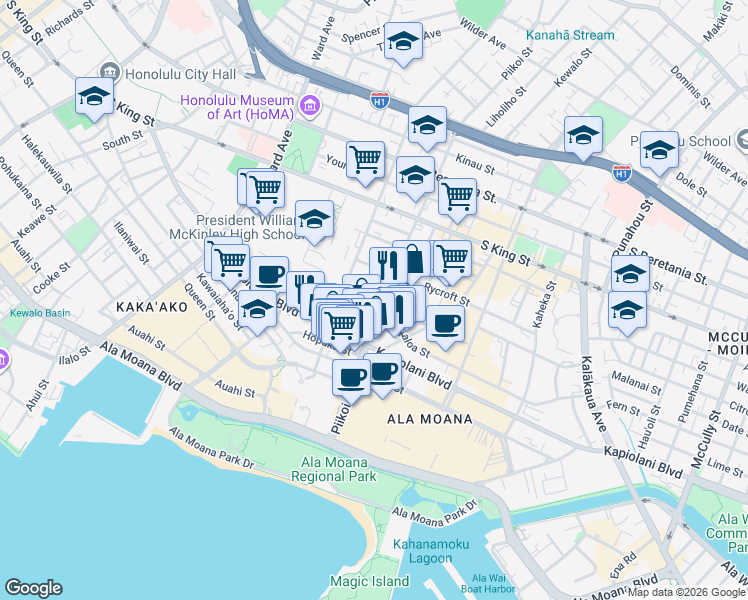
Task: Click the lower school marker above Malanai St
Action: (x=628, y=311)
